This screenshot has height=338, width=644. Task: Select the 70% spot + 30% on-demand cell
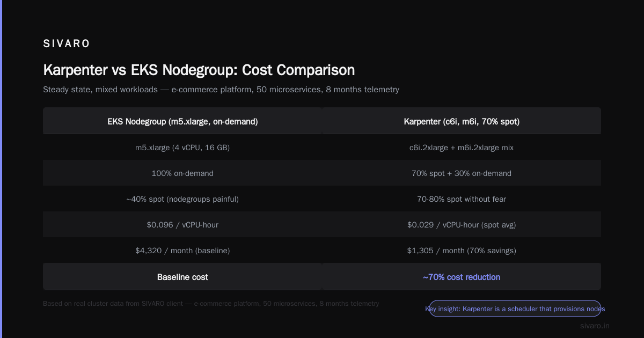(x=462, y=173)
